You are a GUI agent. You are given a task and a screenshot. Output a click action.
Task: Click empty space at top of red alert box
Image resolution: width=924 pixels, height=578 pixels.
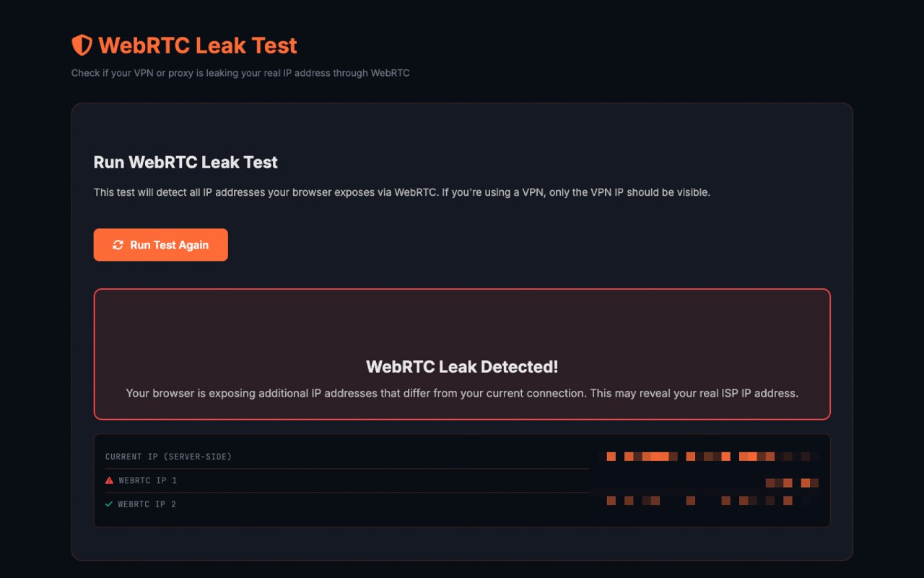point(462,318)
